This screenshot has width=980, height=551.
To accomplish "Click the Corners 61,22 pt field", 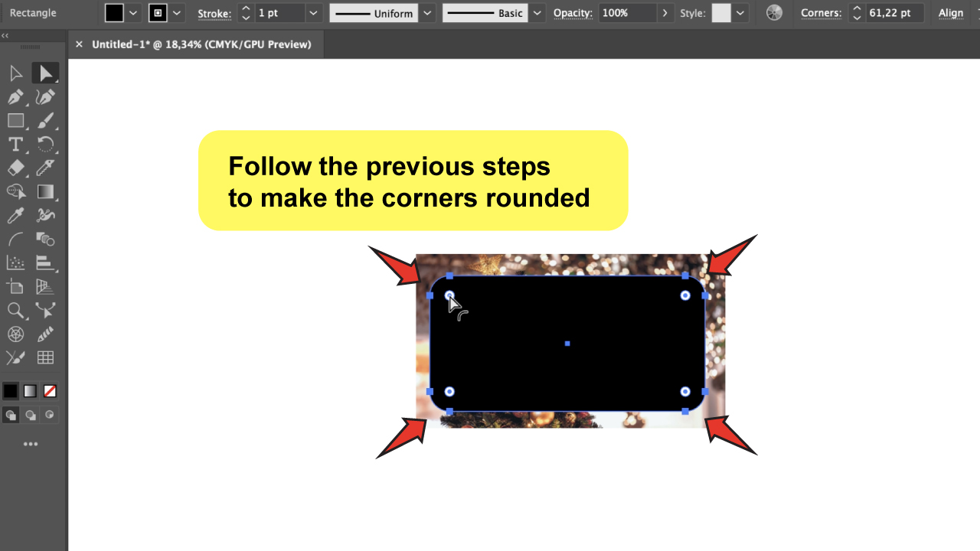I will point(894,13).
